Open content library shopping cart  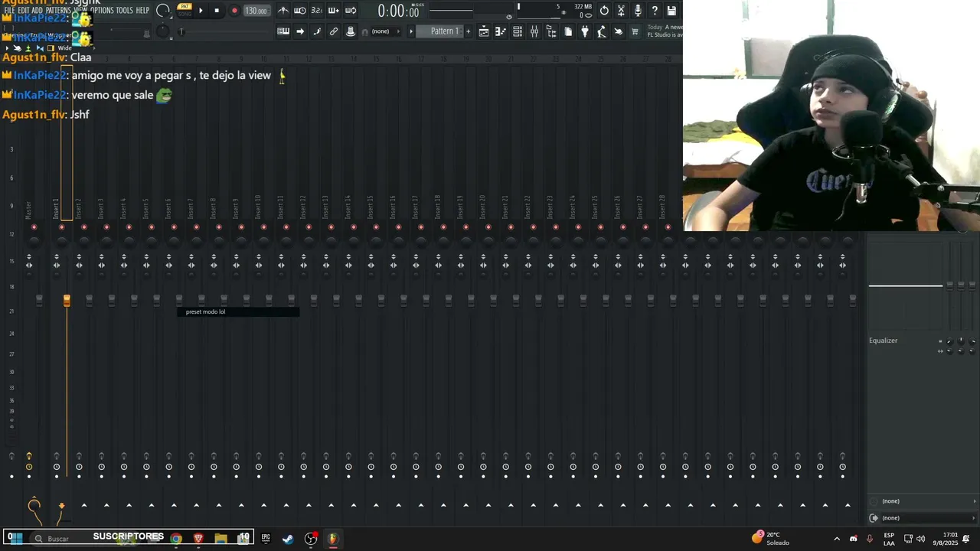coord(635,31)
